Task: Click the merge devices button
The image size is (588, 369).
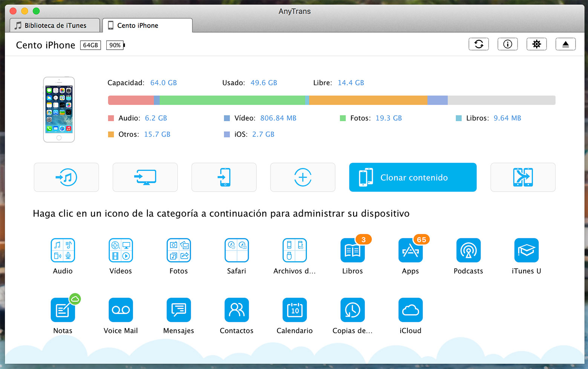Action: pyautogui.click(x=523, y=177)
